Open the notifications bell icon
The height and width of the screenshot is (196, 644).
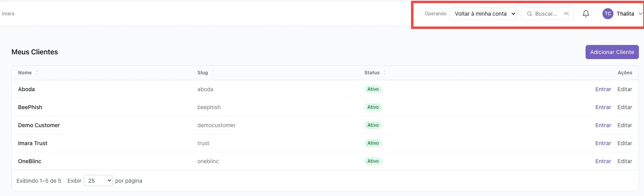[x=586, y=14]
